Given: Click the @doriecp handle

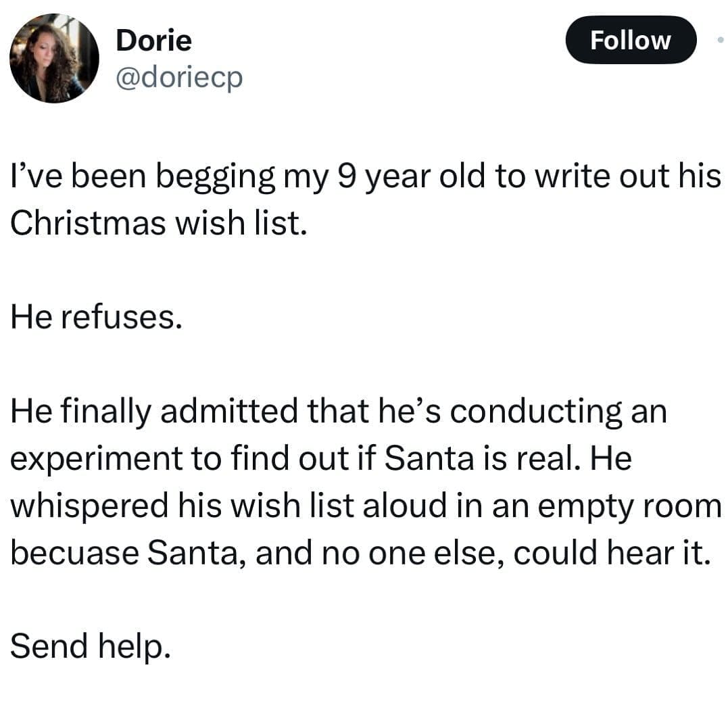Looking at the screenshot, I should (x=179, y=78).
